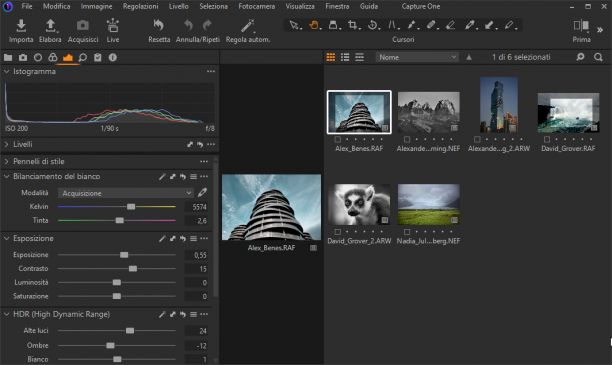This screenshot has width=612, height=365.
Task: Click the Esposizione value field 0,55
Action: 196,255
